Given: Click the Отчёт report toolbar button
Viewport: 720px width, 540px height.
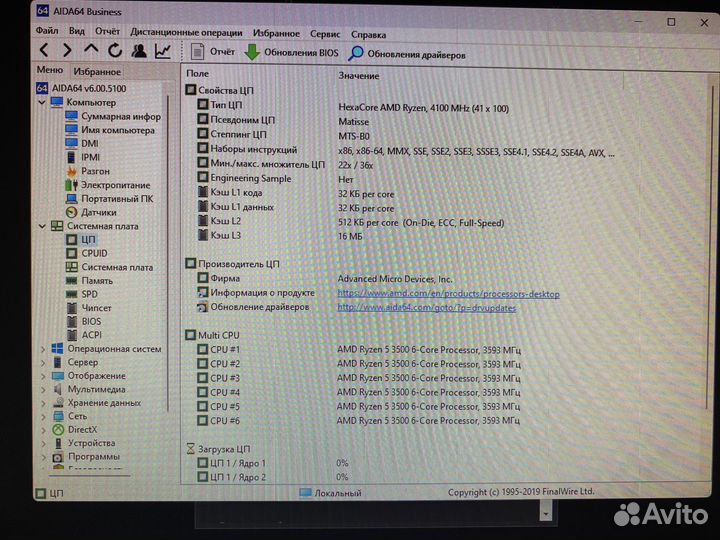Looking at the screenshot, I should click(213, 51).
